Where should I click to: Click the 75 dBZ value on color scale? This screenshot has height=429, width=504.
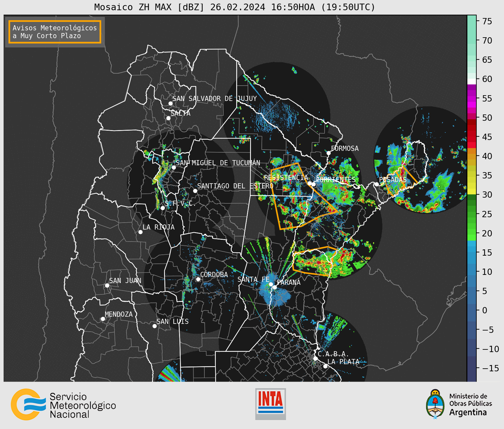(x=487, y=21)
